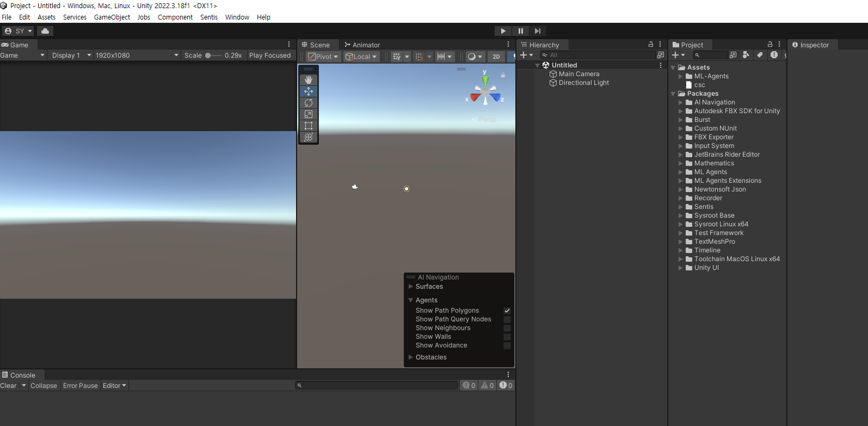Open Game view kebab menu
This screenshot has width=868, height=426.
click(289, 45)
